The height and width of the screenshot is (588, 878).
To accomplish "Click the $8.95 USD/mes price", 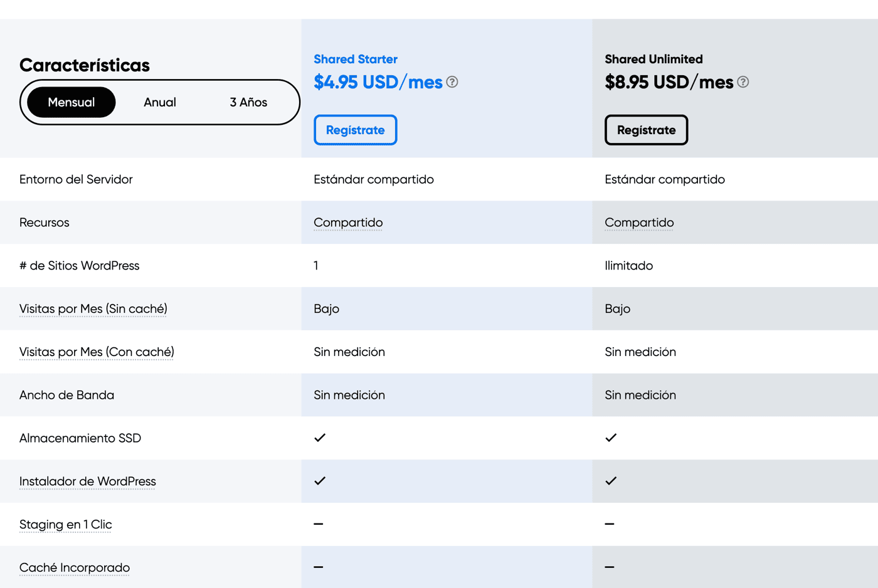I will [669, 82].
